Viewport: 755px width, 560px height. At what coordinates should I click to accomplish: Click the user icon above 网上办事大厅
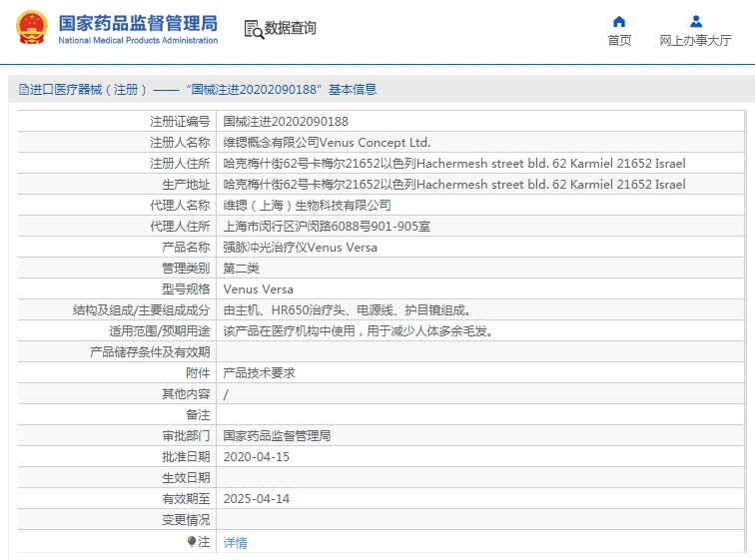(x=696, y=22)
